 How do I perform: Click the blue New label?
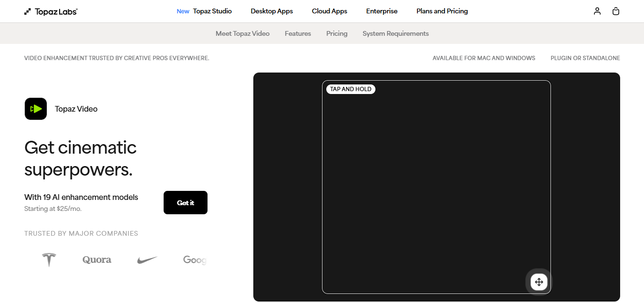coord(183,11)
